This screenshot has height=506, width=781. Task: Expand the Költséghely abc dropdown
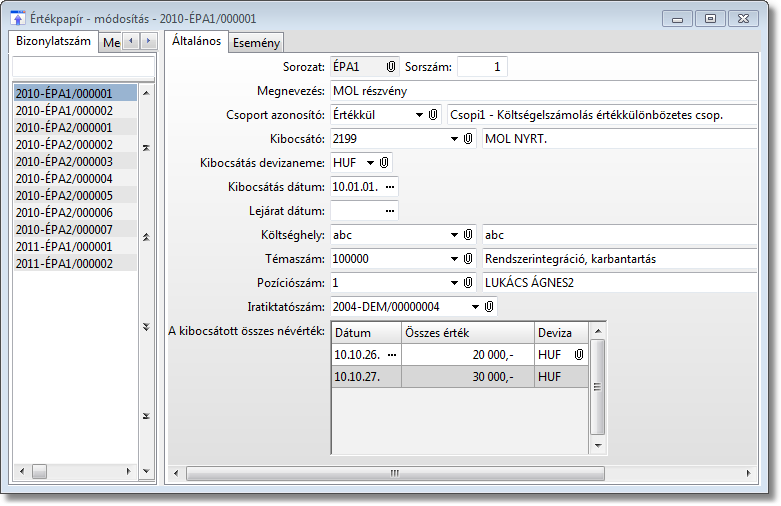click(454, 235)
